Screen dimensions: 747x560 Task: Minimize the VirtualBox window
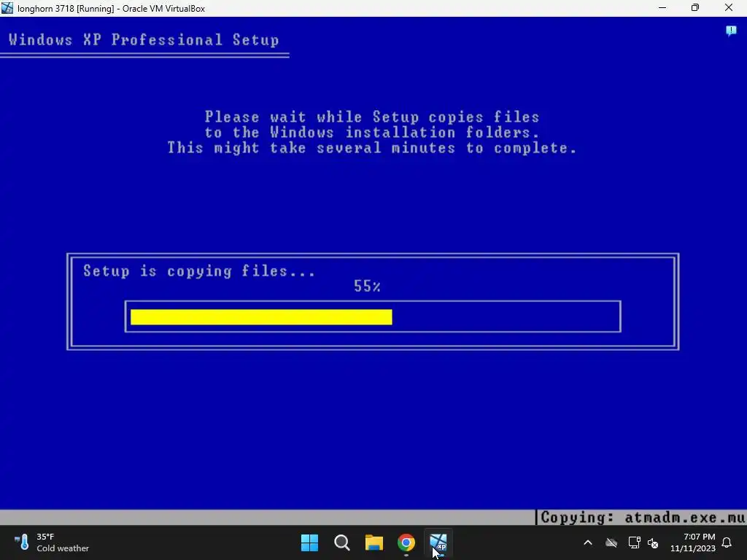[662, 8]
